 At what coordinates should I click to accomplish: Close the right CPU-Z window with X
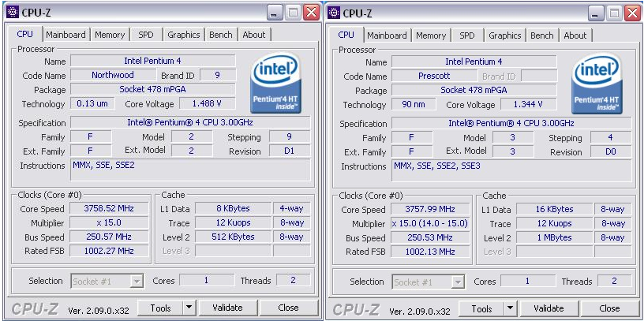click(632, 13)
